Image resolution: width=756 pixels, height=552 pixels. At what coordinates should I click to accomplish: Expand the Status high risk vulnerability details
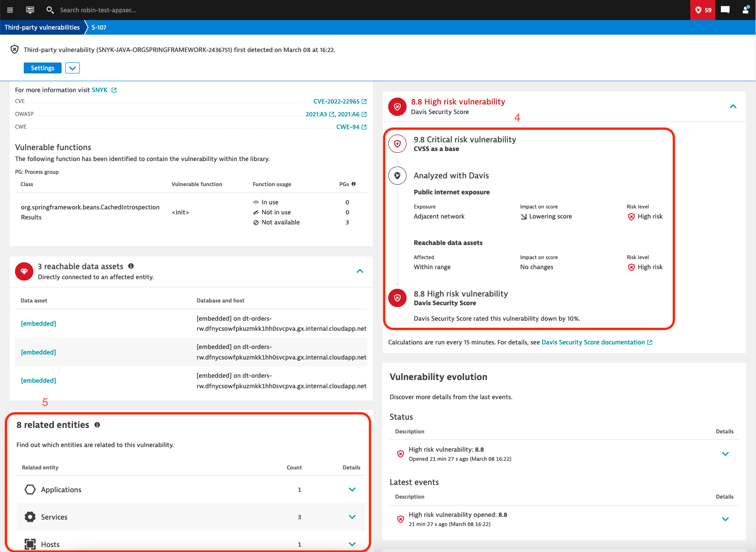pyautogui.click(x=725, y=454)
